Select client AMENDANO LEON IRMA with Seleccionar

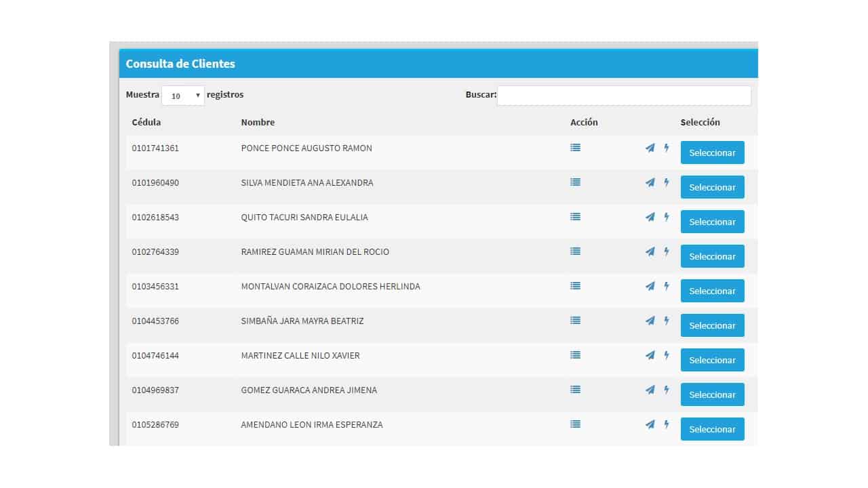click(712, 429)
